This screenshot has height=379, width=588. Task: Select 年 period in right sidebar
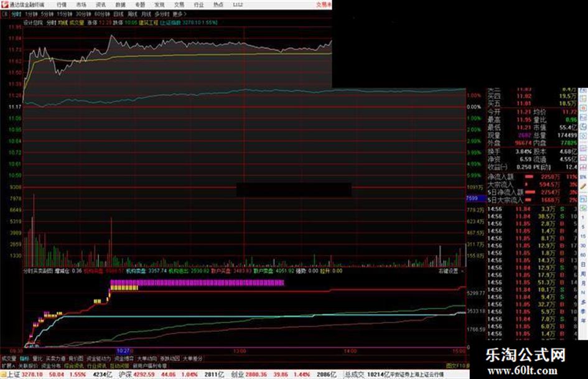point(583,321)
